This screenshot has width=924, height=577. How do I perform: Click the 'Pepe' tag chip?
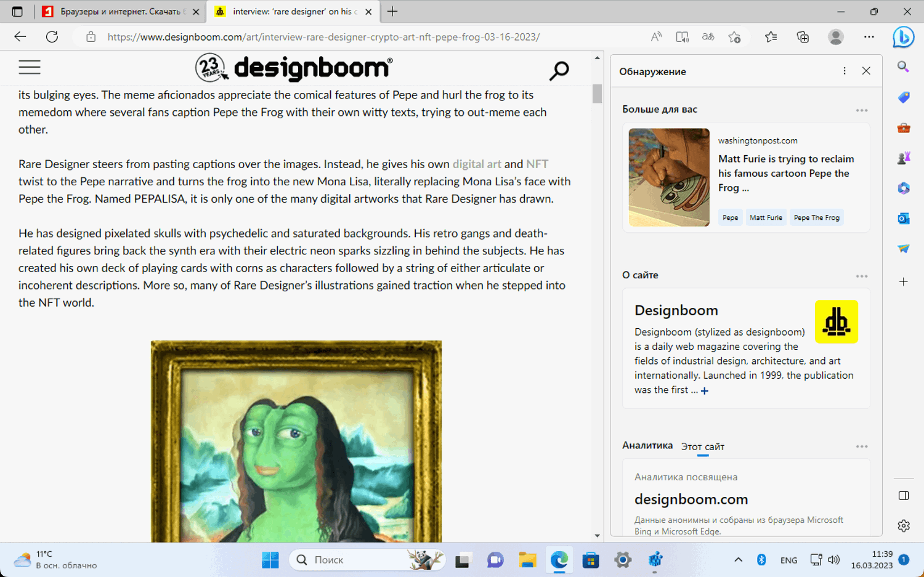(731, 217)
